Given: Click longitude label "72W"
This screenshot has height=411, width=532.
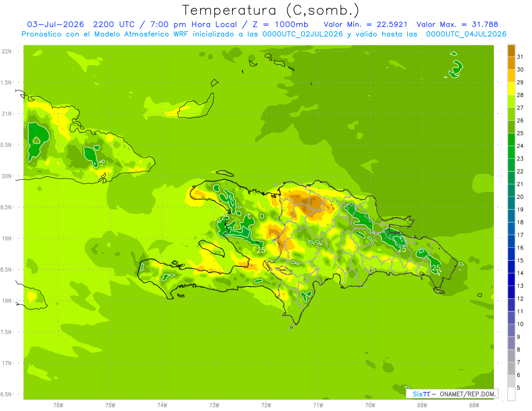Looking at the screenshot, I should click(x=266, y=405).
